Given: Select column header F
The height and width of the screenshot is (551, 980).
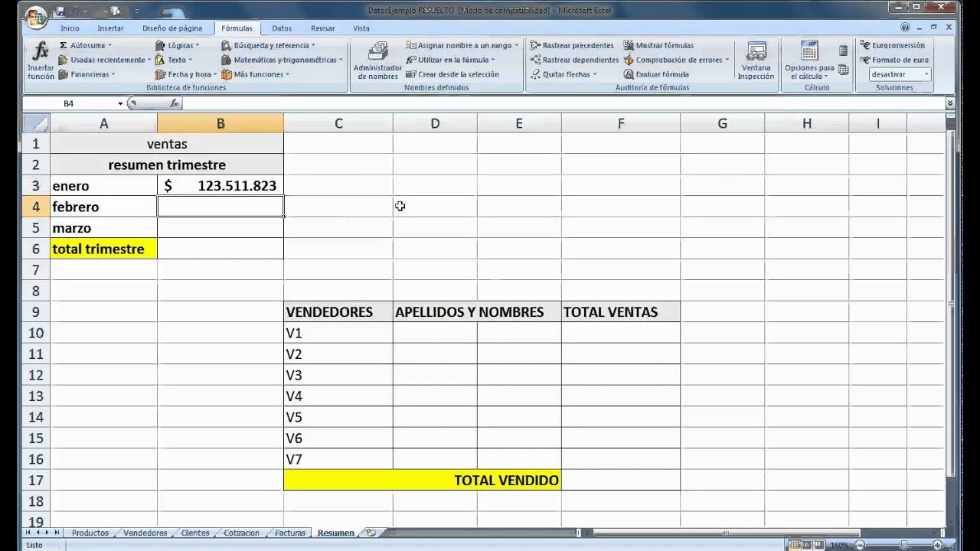Looking at the screenshot, I should pos(621,123).
